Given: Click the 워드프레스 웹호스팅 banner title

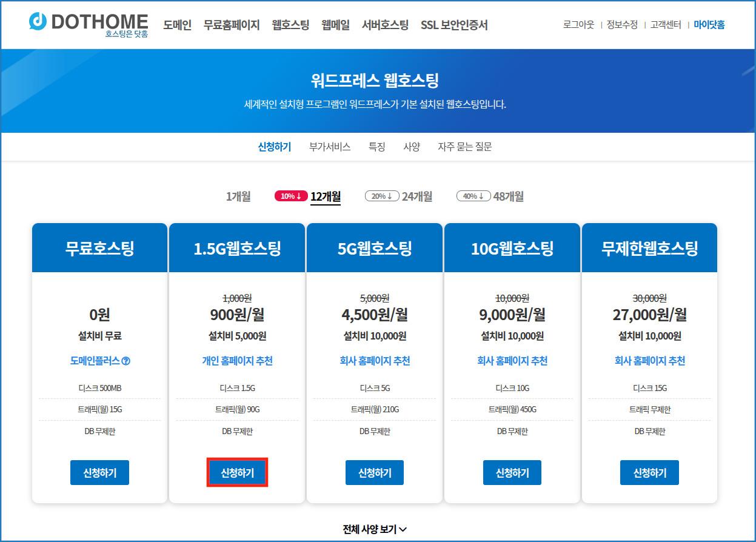Looking at the screenshot, I should click(x=375, y=79).
